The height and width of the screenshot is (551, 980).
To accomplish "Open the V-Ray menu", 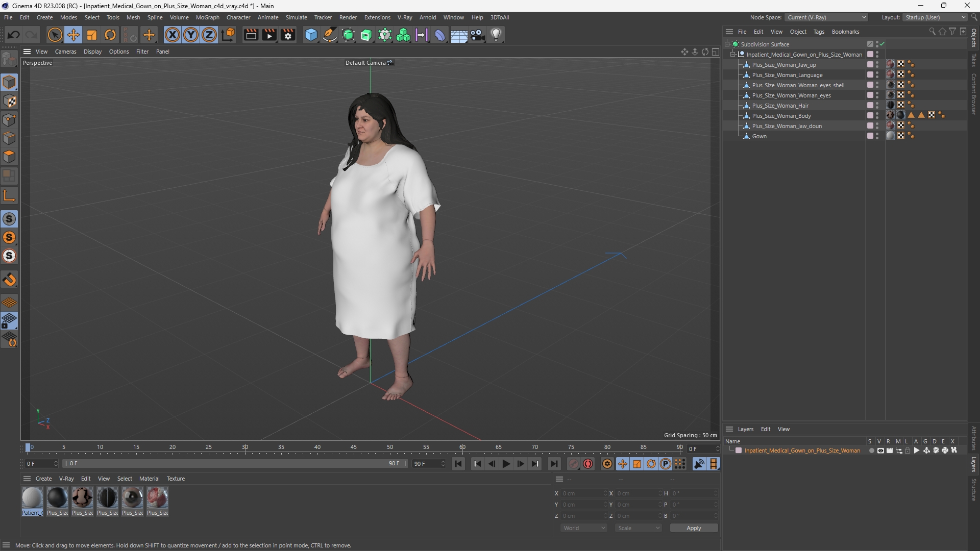I will pos(405,17).
